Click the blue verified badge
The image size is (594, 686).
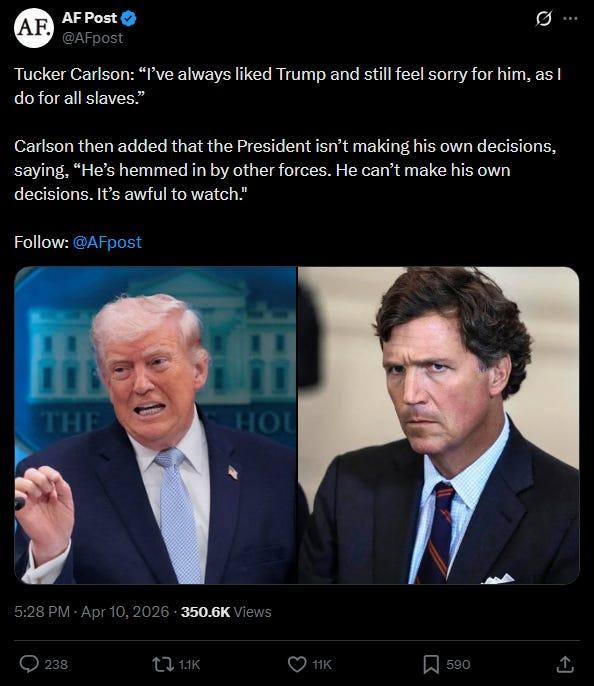pos(129,18)
